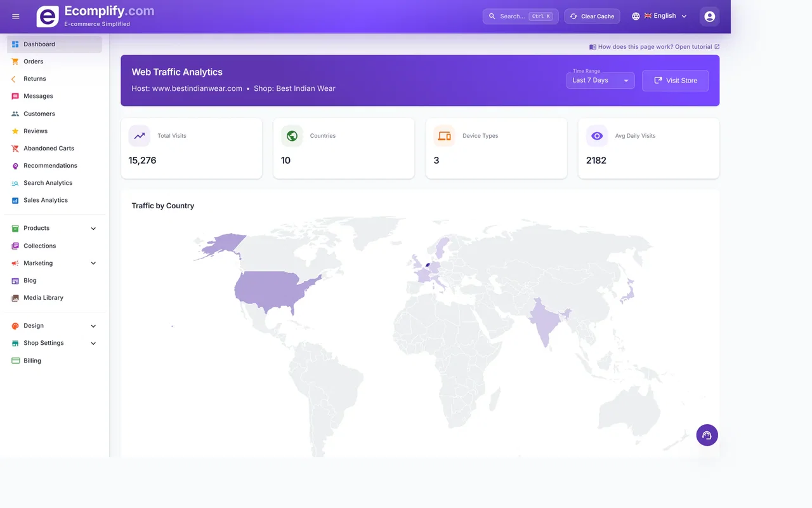
Task: Expand the Marketing submenu chevron
Action: tap(93, 264)
